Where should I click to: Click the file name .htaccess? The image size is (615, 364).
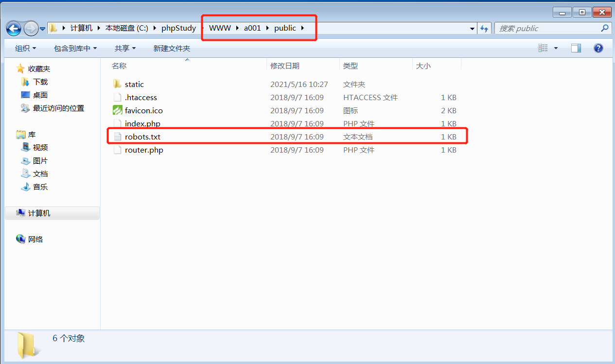click(141, 97)
